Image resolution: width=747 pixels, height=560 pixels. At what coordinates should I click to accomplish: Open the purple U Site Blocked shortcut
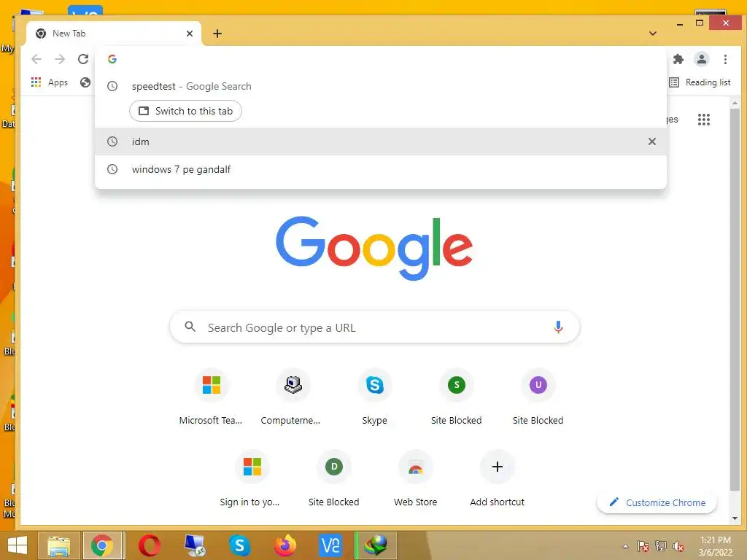pyautogui.click(x=538, y=397)
